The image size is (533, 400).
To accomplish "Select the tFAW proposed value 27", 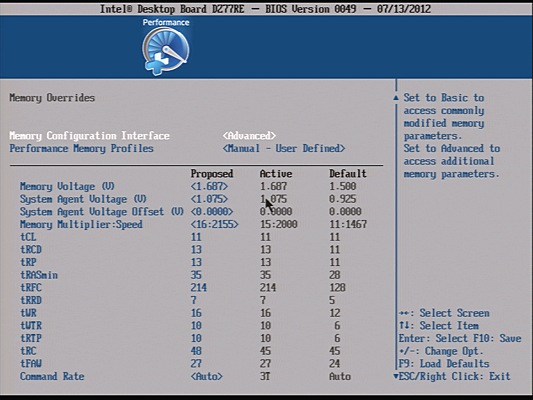I will (196, 363).
